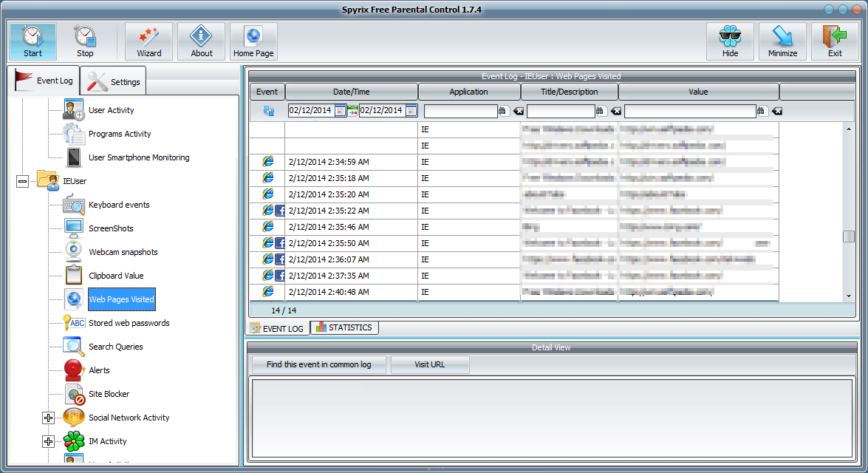868x473 pixels.
Task: Open Search Queries log
Action: tap(116, 347)
